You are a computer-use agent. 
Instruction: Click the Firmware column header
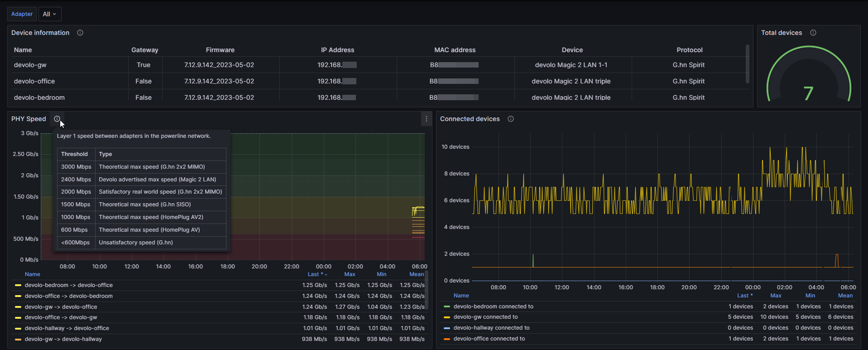(220, 50)
